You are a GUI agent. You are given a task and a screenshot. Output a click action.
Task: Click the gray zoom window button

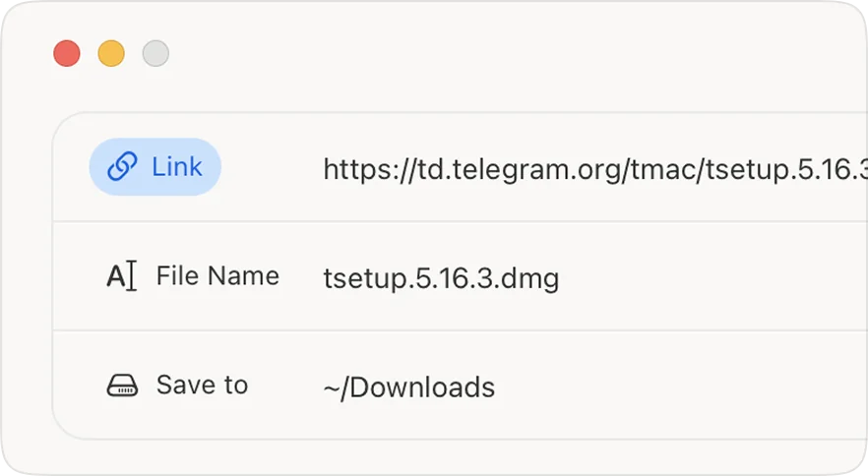tap(155, 53)
